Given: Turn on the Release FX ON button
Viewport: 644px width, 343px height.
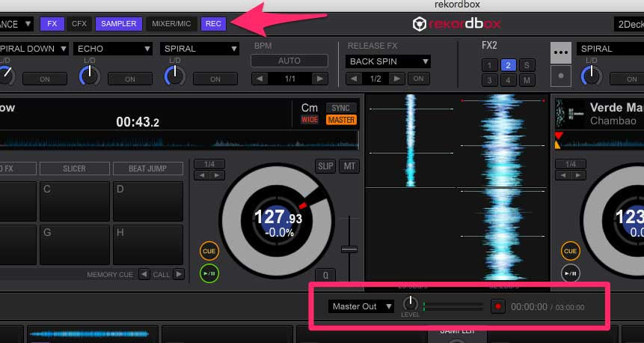Looking at the screenshot, I should (x=419, y=79).
